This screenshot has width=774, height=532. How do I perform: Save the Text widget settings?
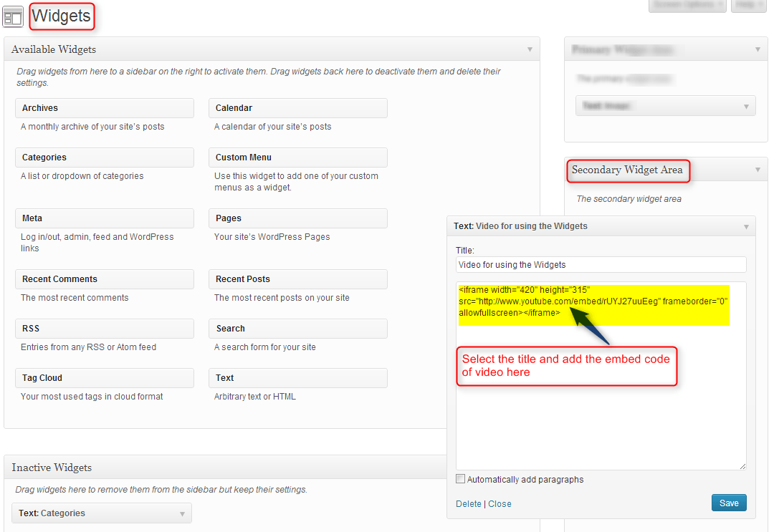point(729,503)
